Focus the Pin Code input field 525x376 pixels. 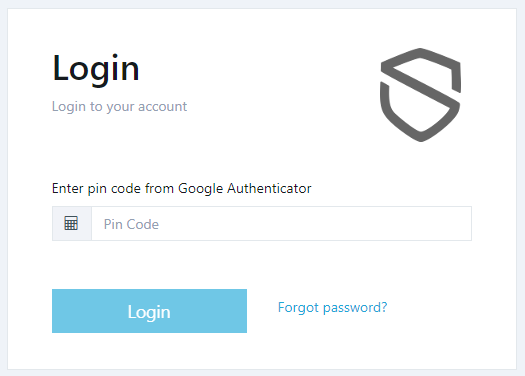point(281,223)
